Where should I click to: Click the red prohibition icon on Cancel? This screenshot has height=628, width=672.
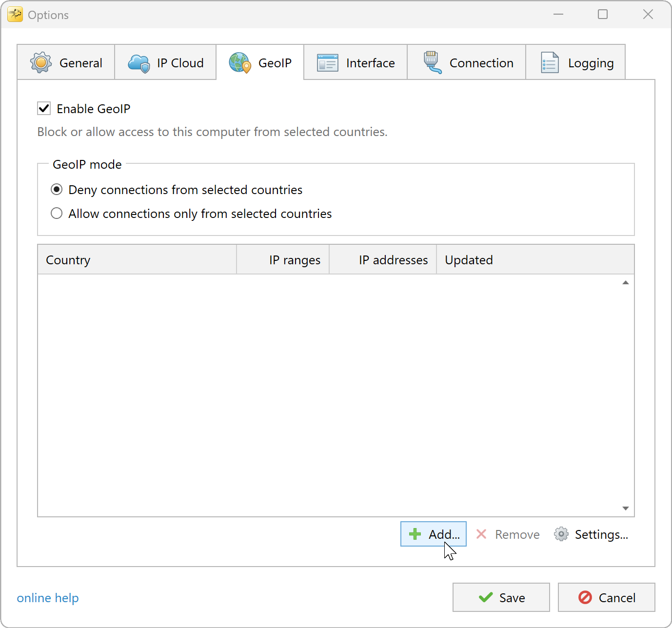(x=585, y=597)
